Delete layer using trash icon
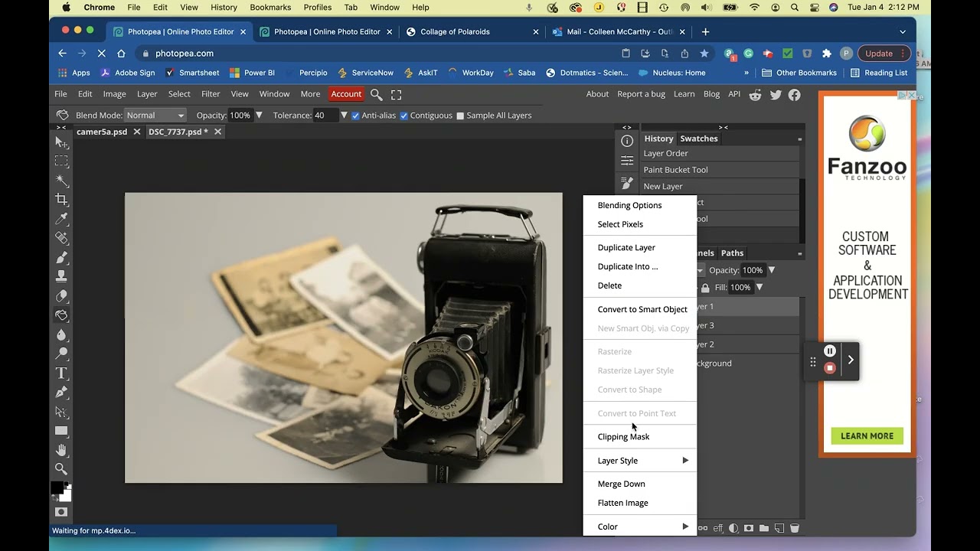The height and width of the screenshot is (551, 980). pyautogui.click(x=795, y=528)
